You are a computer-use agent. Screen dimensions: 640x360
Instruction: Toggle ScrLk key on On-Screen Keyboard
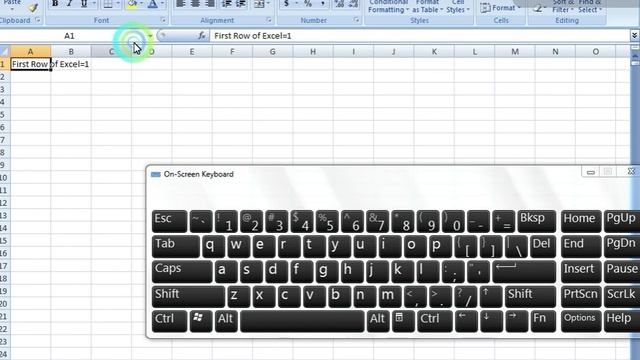point(621,296)
